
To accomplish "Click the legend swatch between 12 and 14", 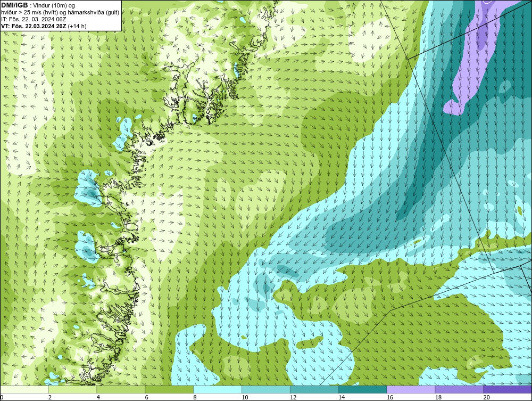I will (314, 389).
